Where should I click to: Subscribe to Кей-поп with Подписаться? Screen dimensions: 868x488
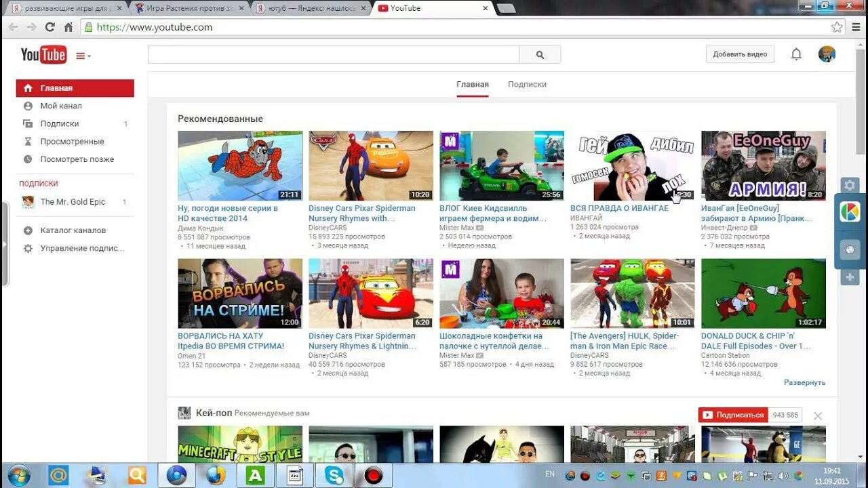[733, 415]
